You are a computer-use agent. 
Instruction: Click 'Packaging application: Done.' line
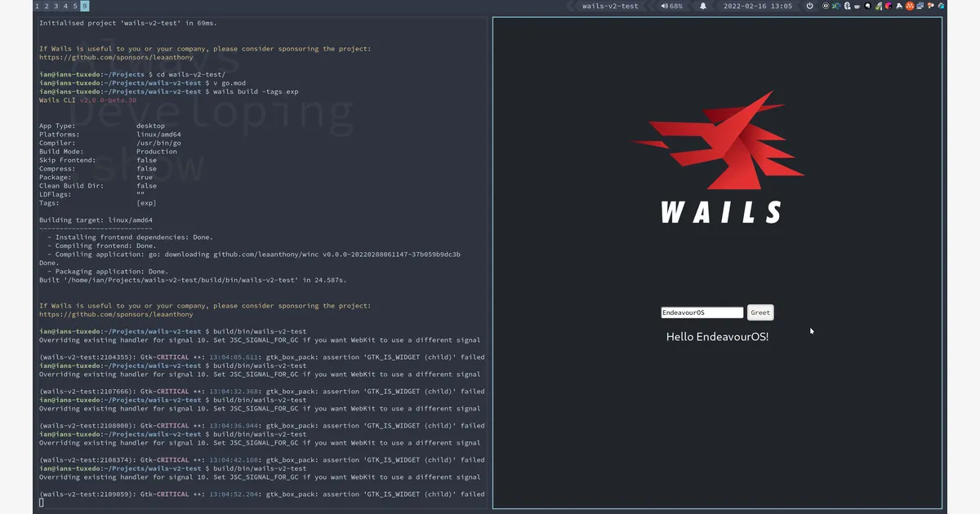[x=108, y=272]
